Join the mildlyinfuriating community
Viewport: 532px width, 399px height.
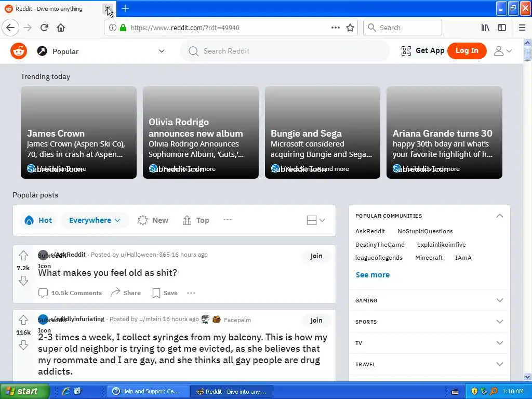[x=316, y=320]
